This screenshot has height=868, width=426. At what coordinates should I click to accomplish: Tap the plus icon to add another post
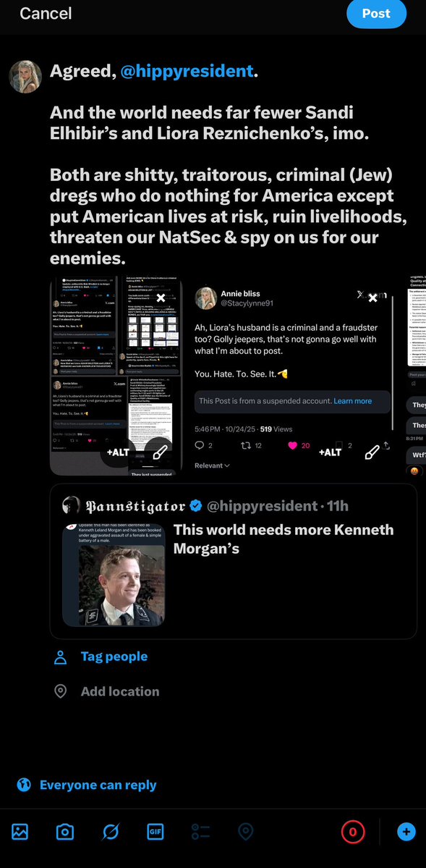(x=406, y=831)
